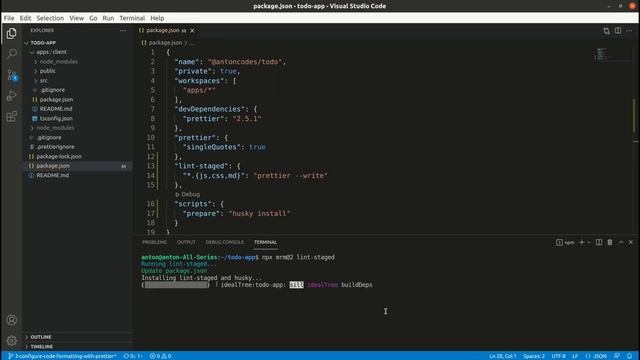The height and width of the screenshot is (360, 640).
Task: Click the feedback icon in status bar
Action: point(617,356)
